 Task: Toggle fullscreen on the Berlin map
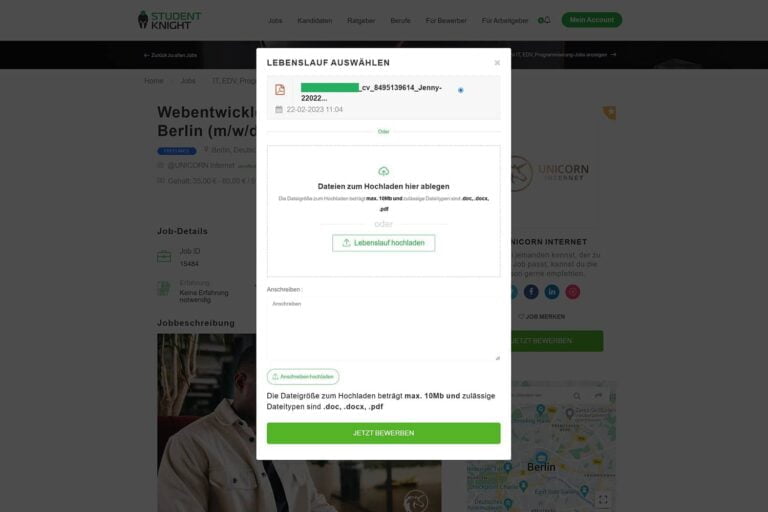point(603,499)
